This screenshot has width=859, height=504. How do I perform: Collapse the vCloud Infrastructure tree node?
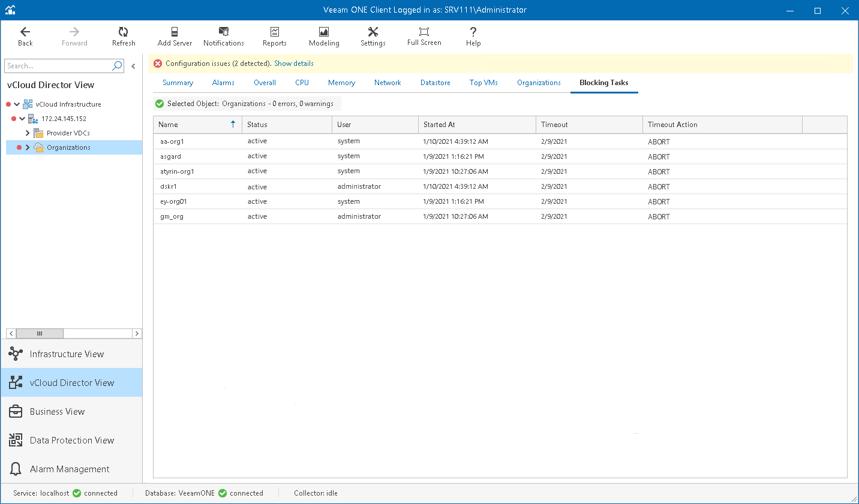(17, 104)
